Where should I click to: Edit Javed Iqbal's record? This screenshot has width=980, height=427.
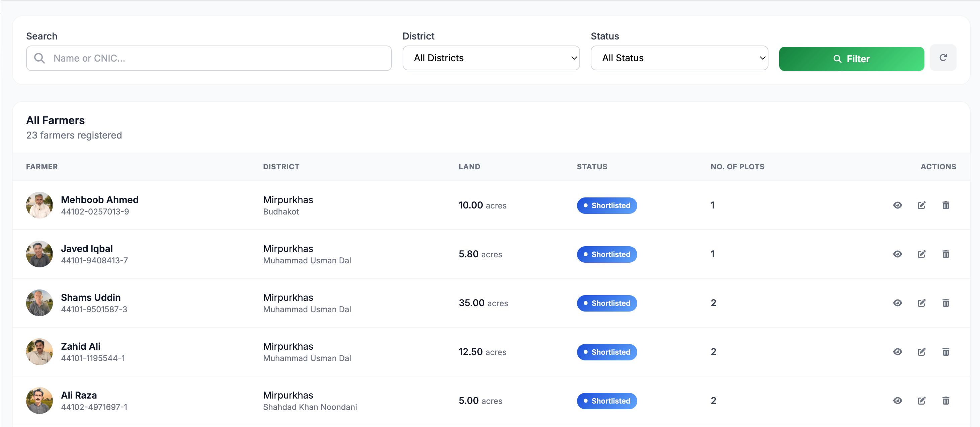click(x=921, y=254)
